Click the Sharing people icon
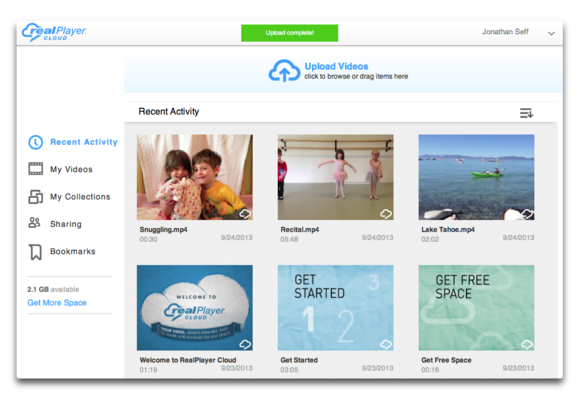The height and width of the screenshot is (399, 580). point(34,223)
